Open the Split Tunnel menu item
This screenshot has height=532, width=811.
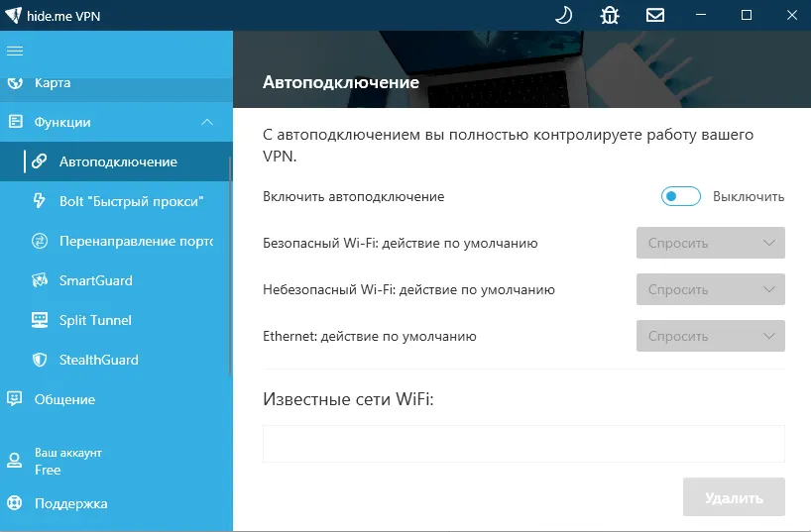pyautogui.click(x=116, y=320)
